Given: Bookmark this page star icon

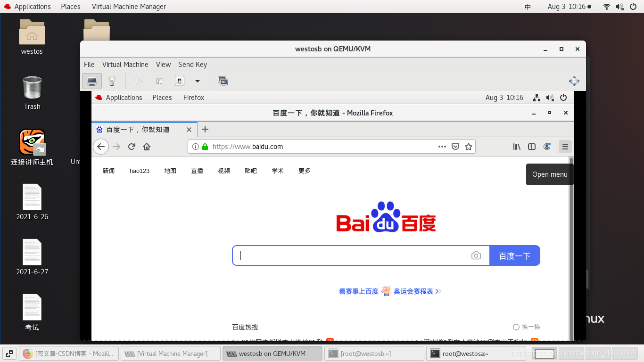Looking at the screenshot, I should coord(469,147).
